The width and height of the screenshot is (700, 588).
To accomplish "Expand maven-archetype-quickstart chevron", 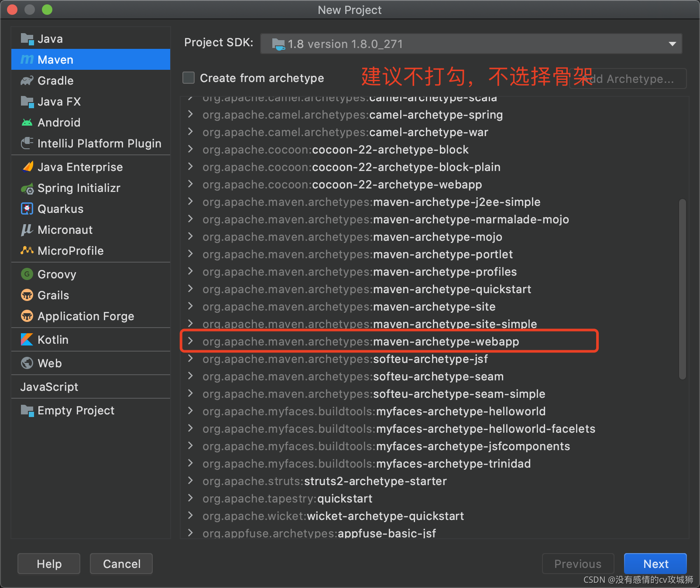I will 190,289.
